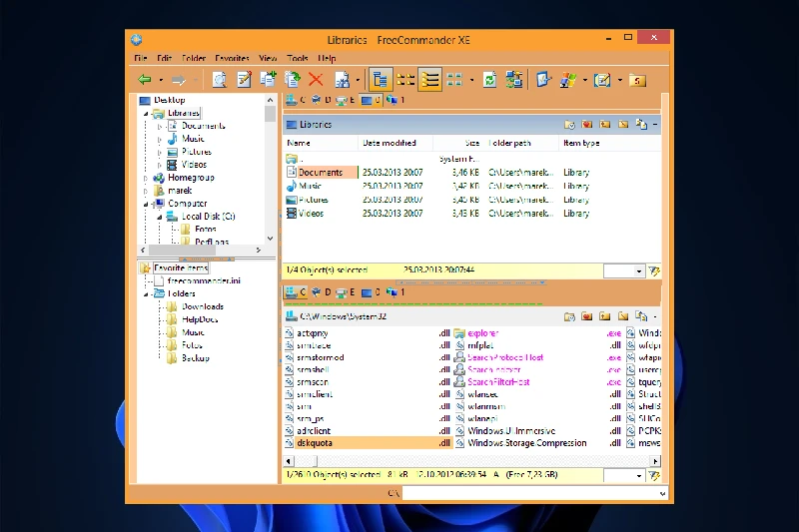The image size is (799, 532).
Task: Toggle the folder tree view button
Action: 380,80
